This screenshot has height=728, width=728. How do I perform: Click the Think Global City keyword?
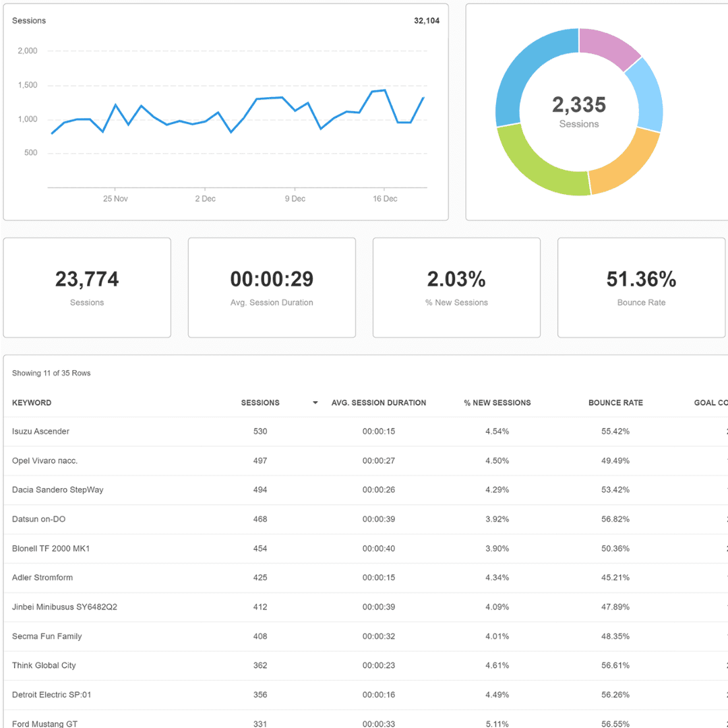(44, 665)
